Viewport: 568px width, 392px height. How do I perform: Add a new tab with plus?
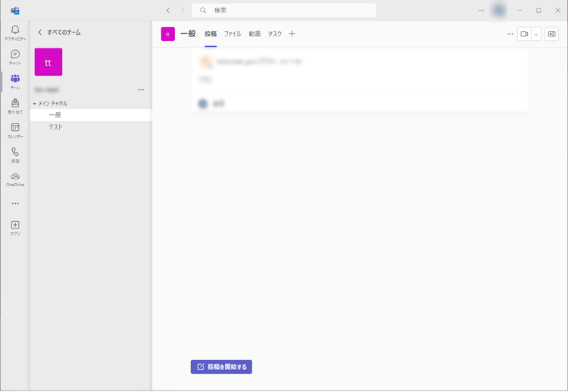point(292,34)
